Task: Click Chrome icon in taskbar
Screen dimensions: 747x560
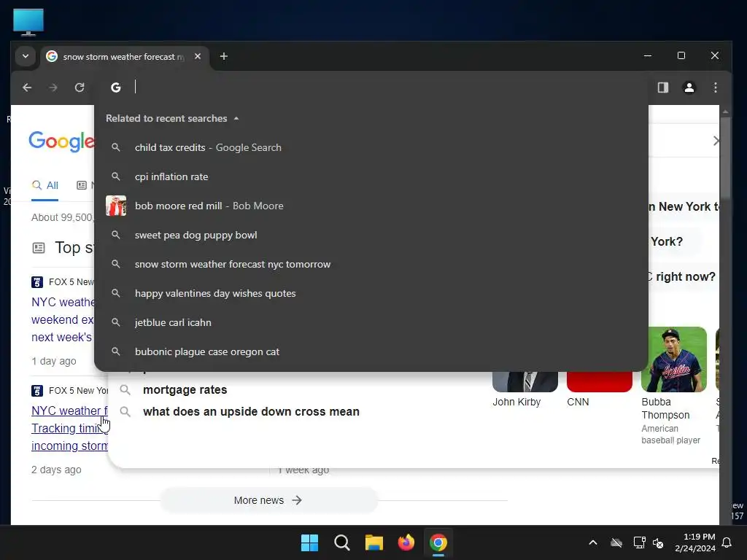Action: (438, 542)
